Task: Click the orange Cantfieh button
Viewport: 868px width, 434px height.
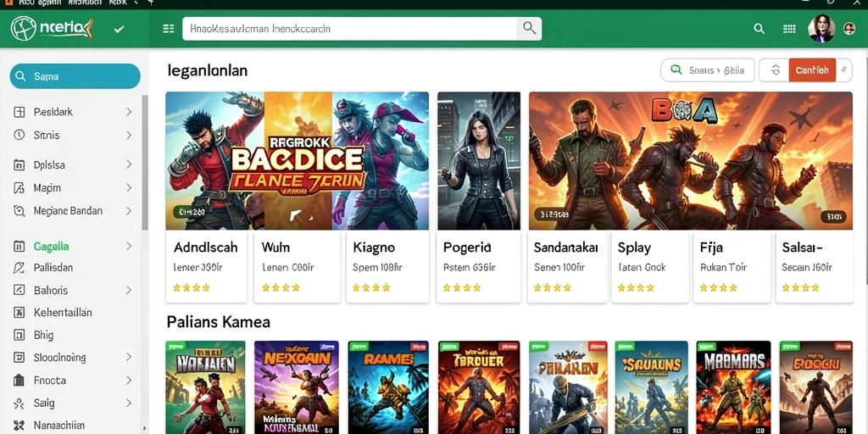Action: click(x=812, y=70)
